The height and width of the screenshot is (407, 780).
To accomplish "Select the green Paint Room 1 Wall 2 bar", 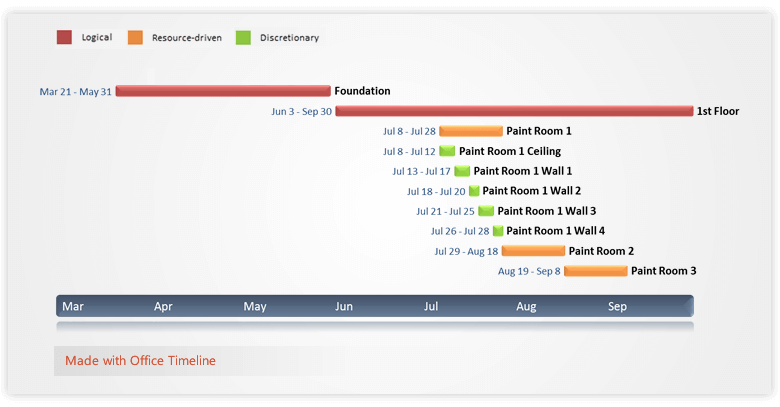I will coord(474,191).
